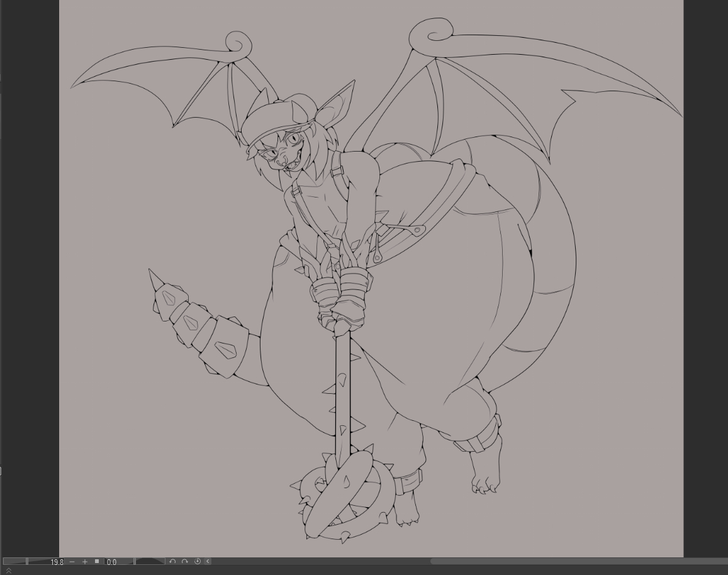
Task: Expand the panel with double up chevrons
Action: tap(9, 571)
